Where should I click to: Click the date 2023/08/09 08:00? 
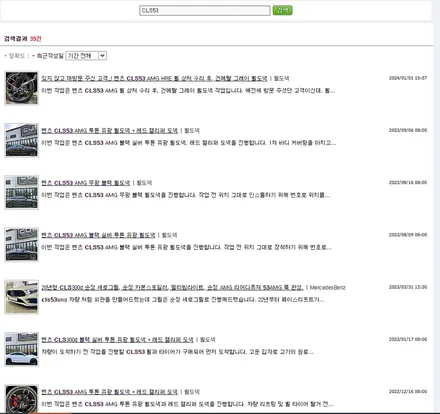point(408,235)
